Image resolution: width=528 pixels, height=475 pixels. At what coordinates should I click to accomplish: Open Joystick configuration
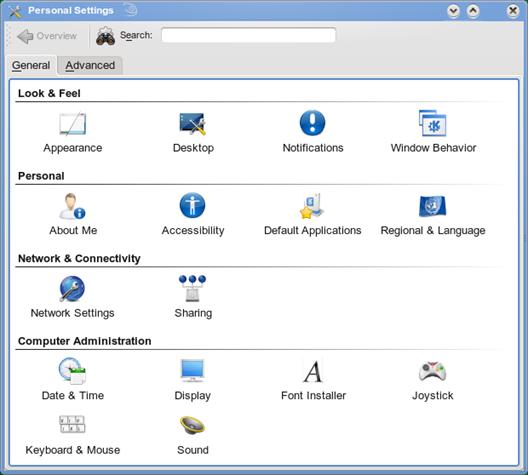[433, 371]
